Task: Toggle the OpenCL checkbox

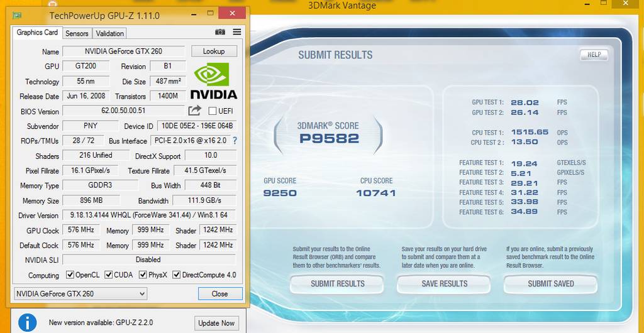Action: [71, 275]
